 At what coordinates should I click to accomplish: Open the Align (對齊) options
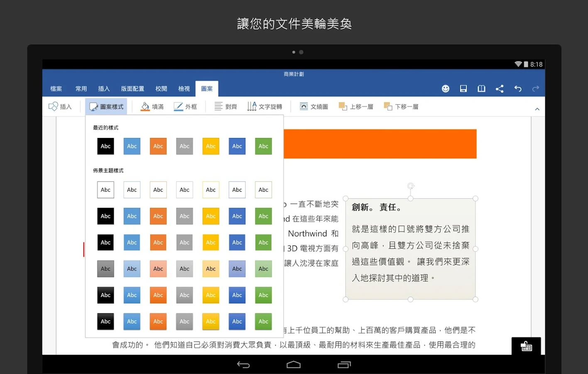pos(225,106)
